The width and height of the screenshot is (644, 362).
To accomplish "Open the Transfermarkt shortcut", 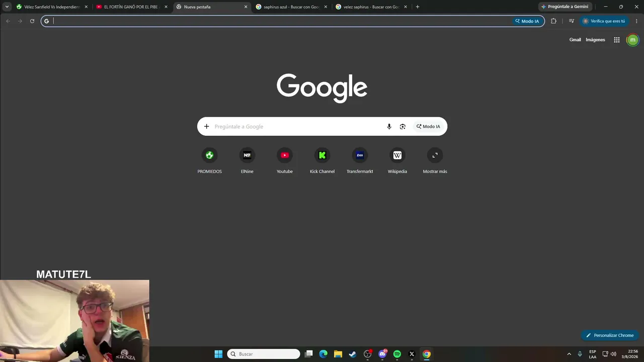I will 360,161.
